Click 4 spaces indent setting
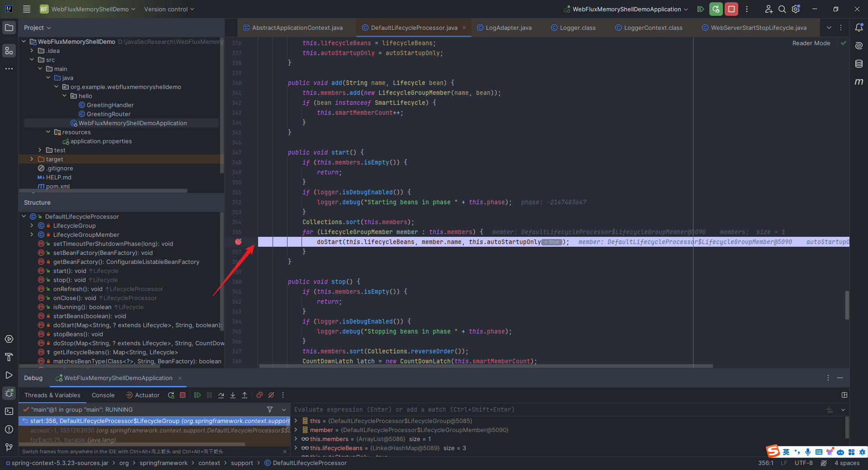This screenshot has width=868, height=470. coord(847,463)
